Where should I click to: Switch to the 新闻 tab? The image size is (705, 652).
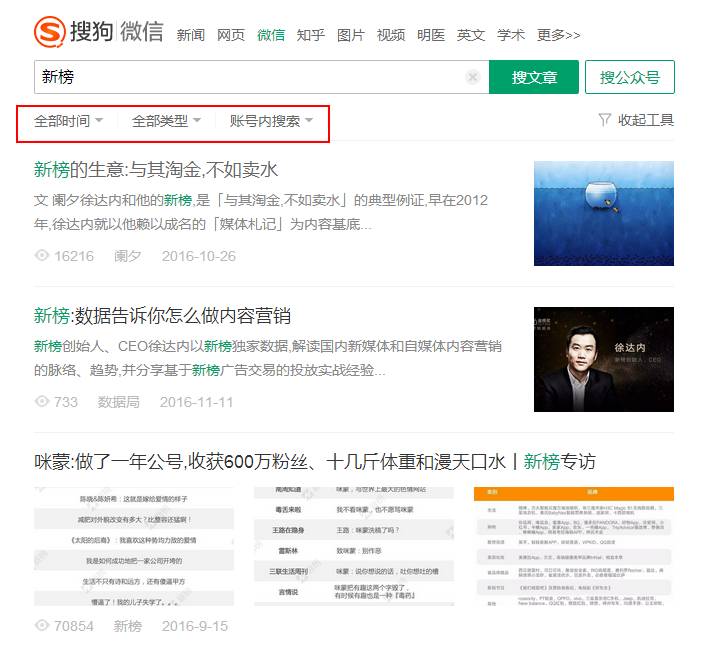(191, 35)
